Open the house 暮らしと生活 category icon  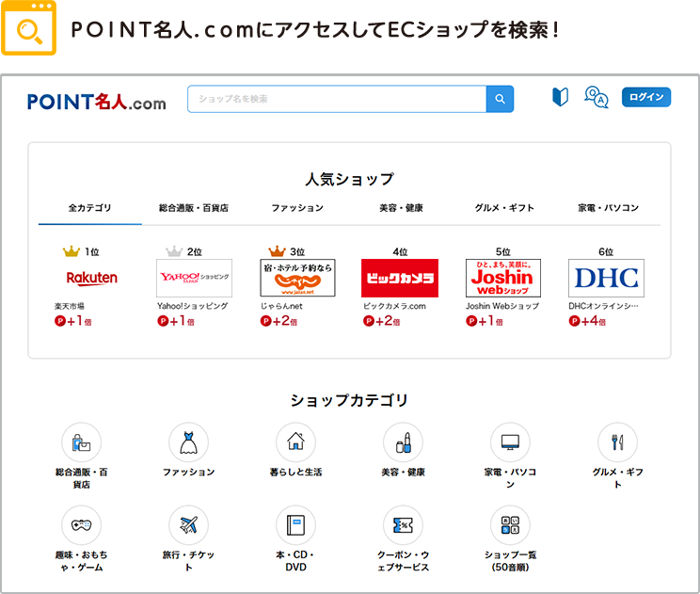click(x=295, y=442)
